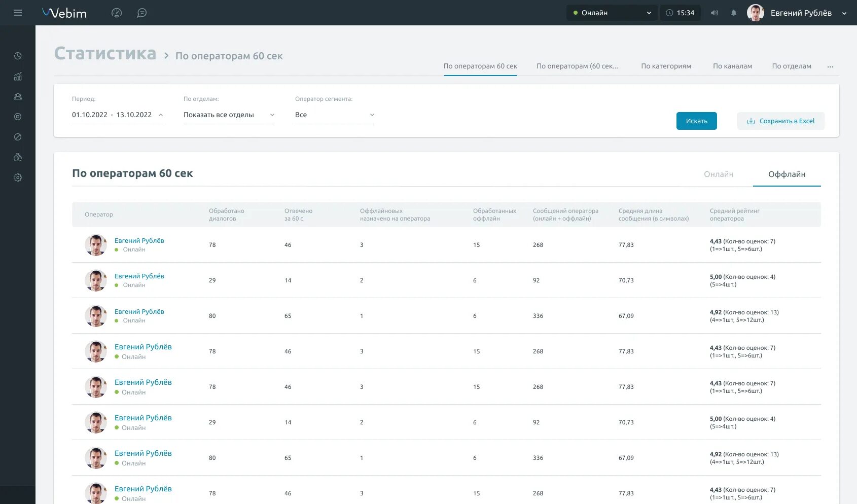This screenshot has width=857, height=504.
Task: Click the По операторам 60 сек table heading
Action: tap(132, 173)
